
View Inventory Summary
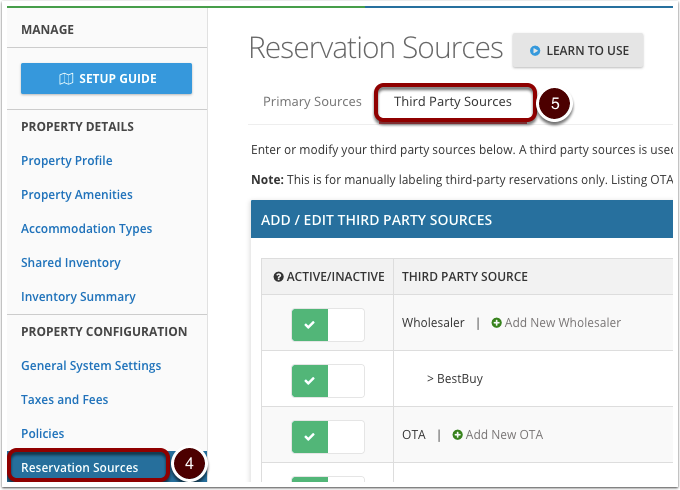[x=78, y=297]
